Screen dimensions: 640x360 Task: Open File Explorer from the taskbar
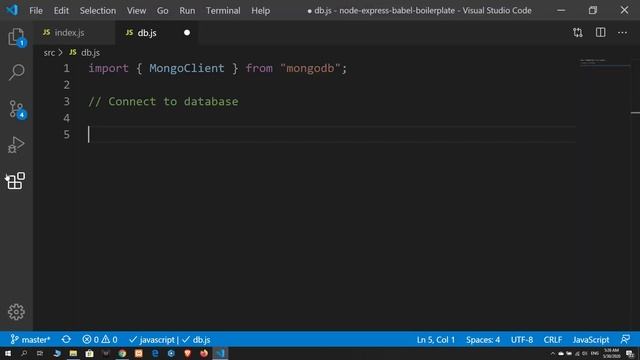73,353
